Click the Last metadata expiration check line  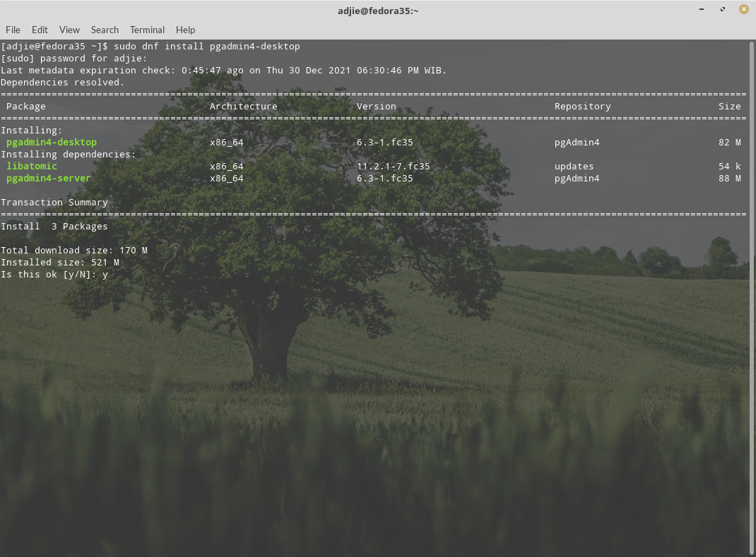coord(224,71)
